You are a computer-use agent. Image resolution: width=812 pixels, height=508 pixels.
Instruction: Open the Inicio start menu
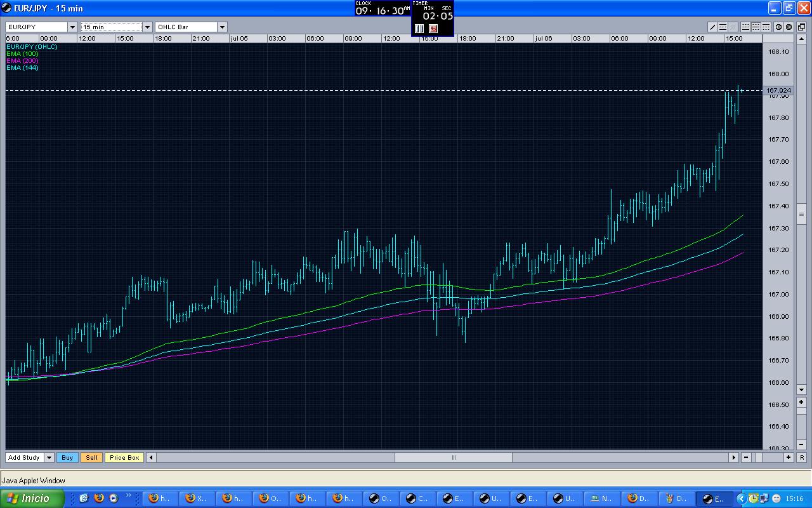coord(32,498)
